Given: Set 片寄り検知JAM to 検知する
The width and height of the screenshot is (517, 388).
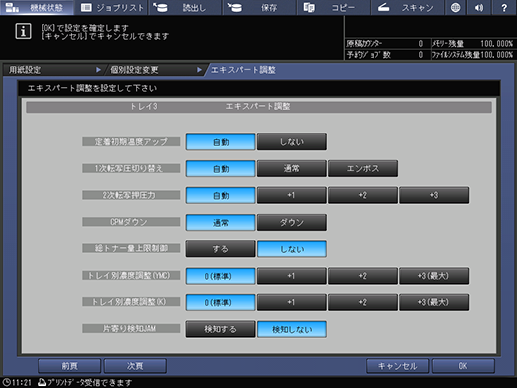Looking at the screenshot, I should 221,329.
